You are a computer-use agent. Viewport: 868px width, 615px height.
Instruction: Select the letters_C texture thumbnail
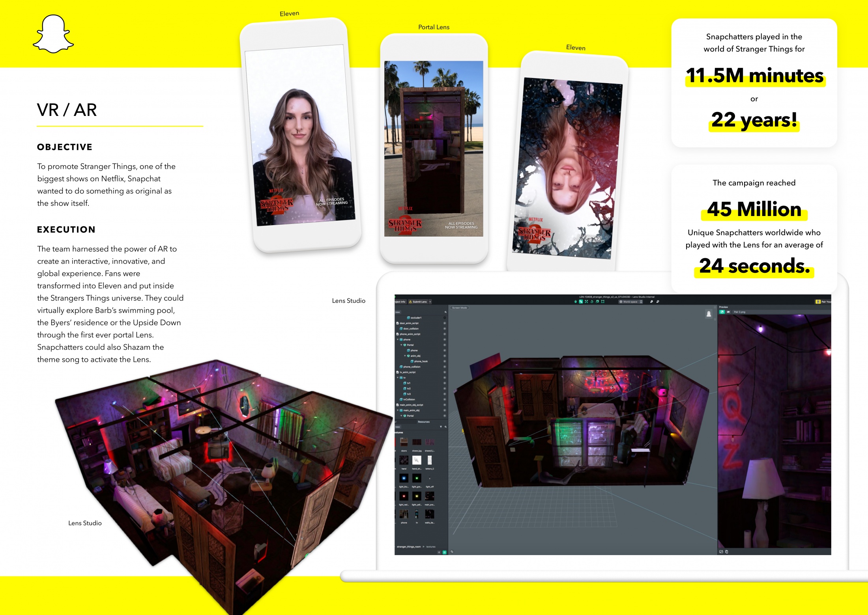[x=430, y=460]
